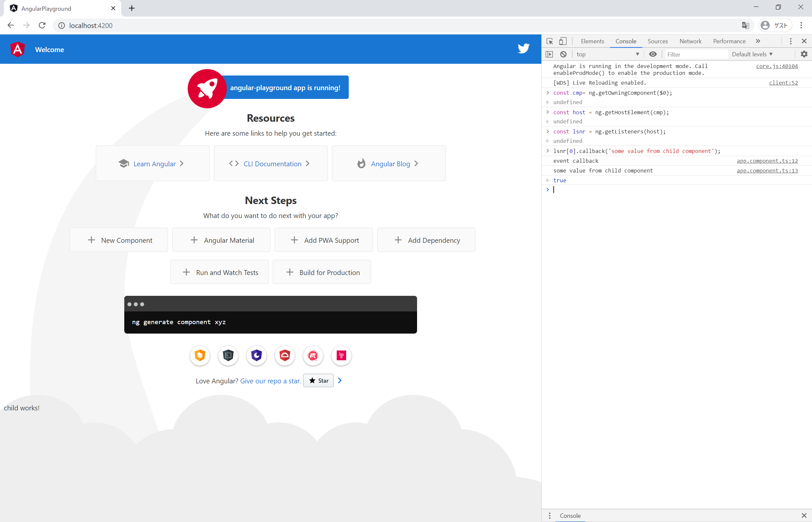Click the New Component card
This screenshot has height=522, width=812.
pos(119,240)
